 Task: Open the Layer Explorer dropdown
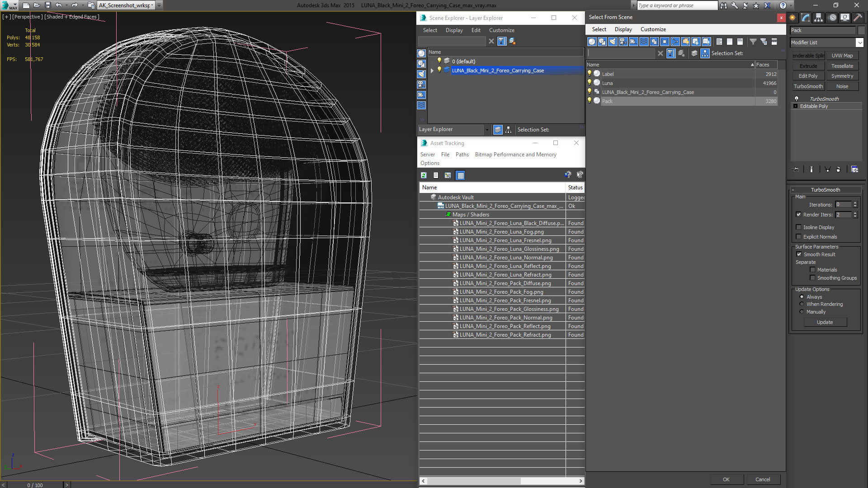486,130
